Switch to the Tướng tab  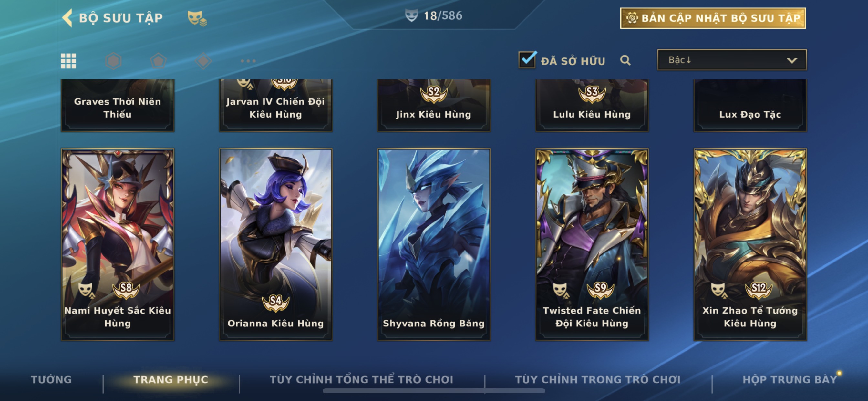click(51, 379)
